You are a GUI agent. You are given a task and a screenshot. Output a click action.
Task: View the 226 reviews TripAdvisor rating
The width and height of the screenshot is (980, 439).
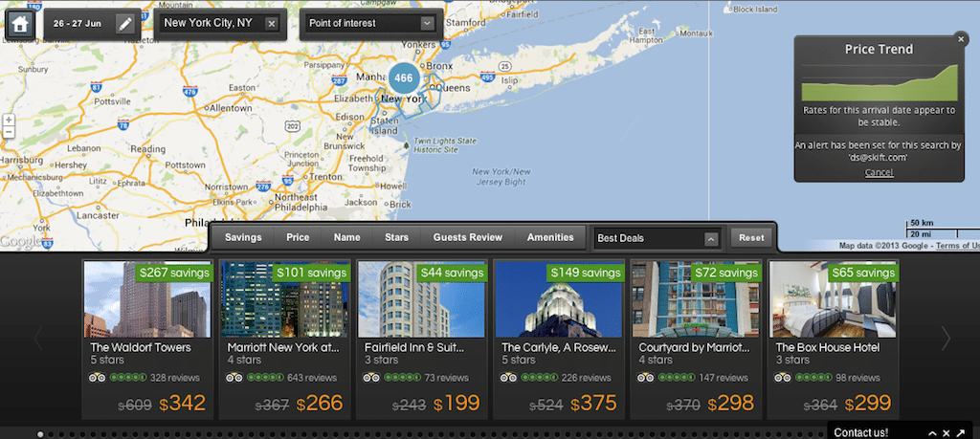(556, 377)
